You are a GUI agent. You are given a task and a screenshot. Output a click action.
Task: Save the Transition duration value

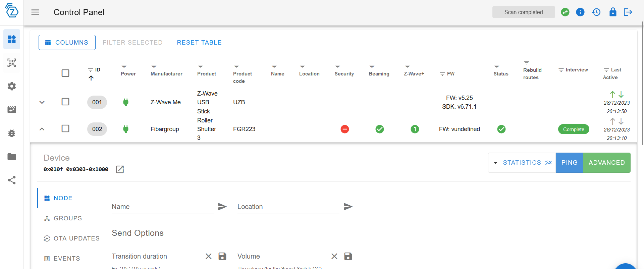[222, 256]
